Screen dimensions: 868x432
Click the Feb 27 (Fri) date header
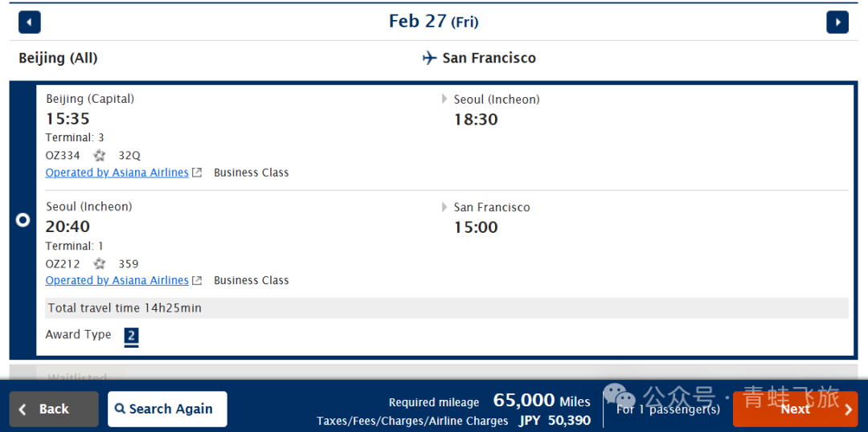pos(433,22)
